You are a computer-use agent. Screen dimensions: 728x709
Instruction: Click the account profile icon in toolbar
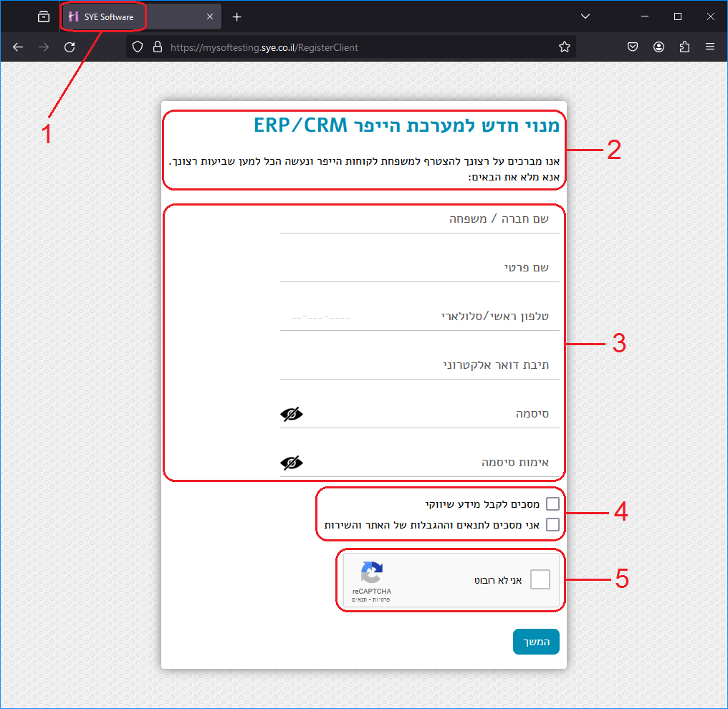(658, 47)
